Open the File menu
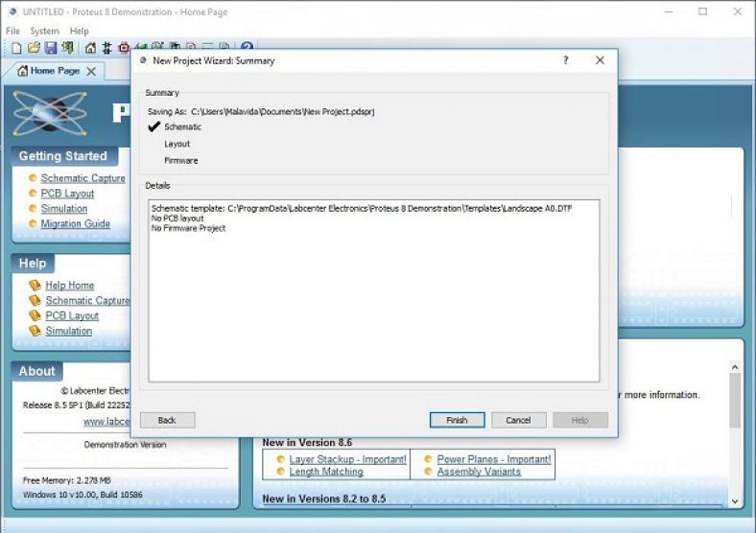 (x=13, y=31)
